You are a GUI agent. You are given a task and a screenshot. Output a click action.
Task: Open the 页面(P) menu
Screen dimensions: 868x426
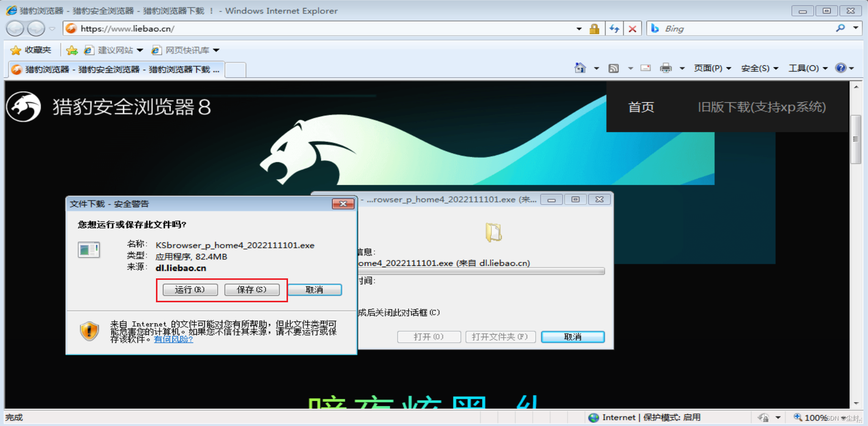(713, 68)
